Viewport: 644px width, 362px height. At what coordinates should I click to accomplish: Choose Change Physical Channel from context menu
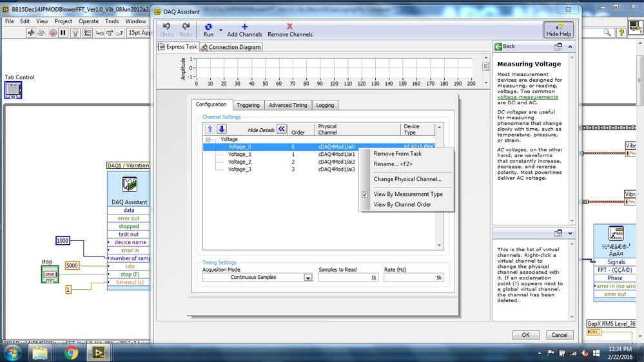(407, 179)
